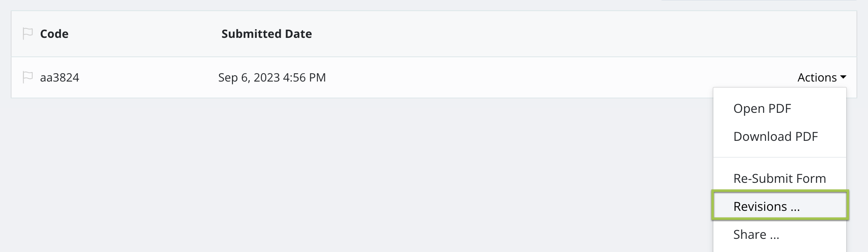
Task: Flag the aa3824 submission row
Action: (x=28, y=77)
